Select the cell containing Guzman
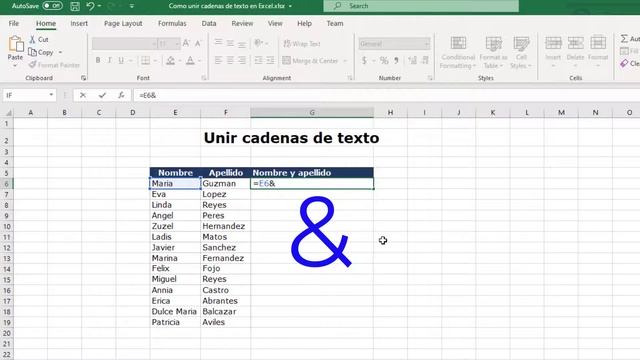The width and height of the screenshot is (640, 360). pos(225,183)
